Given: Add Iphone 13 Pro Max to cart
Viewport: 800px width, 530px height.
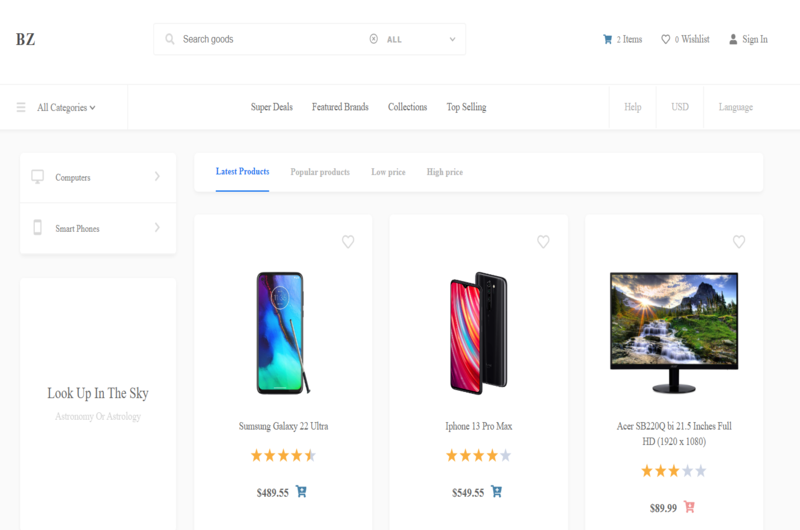Looking at the screenshot, I should (x=496, y=492).
